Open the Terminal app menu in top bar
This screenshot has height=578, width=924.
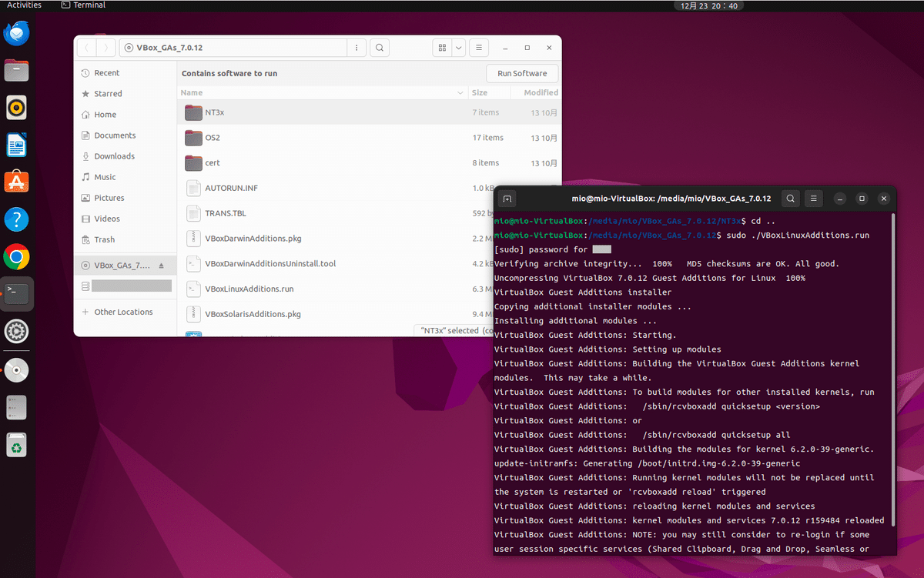click(x=83, y=5)
